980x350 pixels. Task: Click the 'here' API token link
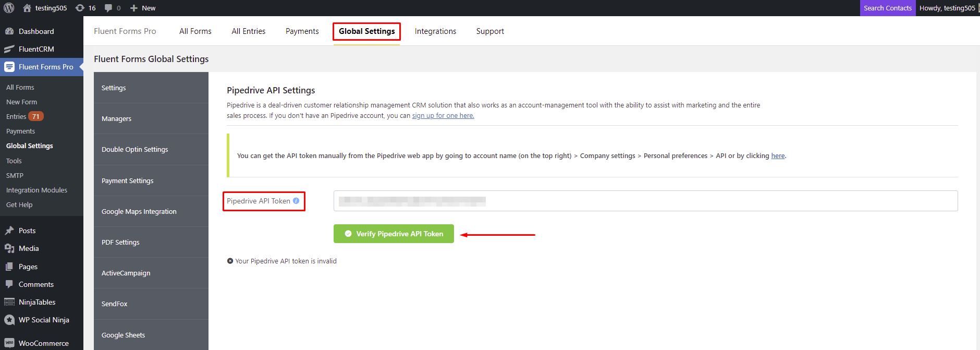point(778,156)
